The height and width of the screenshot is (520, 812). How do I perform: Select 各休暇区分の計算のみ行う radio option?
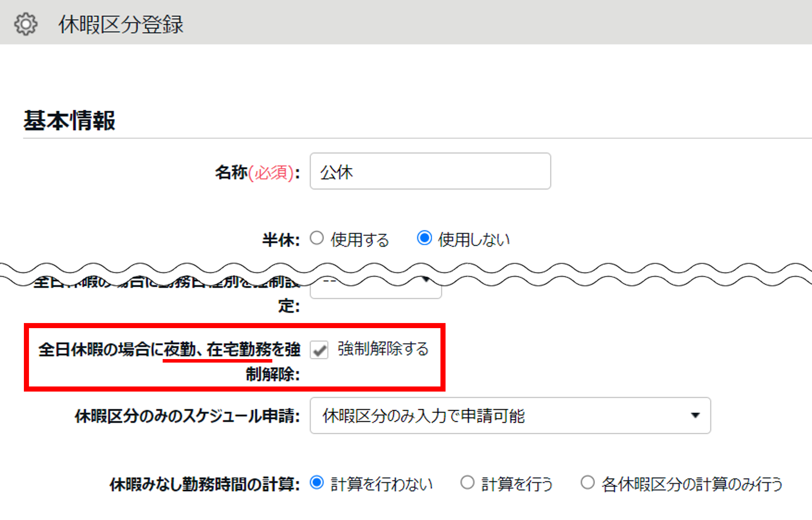point(587,483)
